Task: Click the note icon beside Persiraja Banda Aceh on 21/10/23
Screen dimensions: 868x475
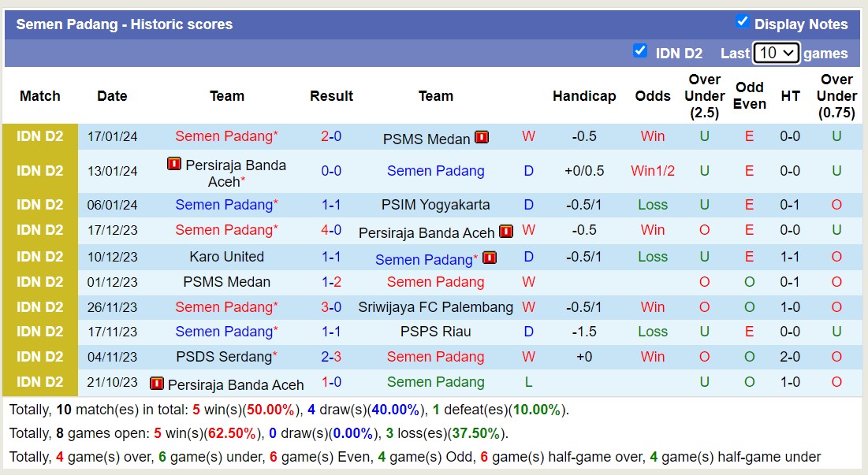Action: pyautogui.click(x=158, y=383)
